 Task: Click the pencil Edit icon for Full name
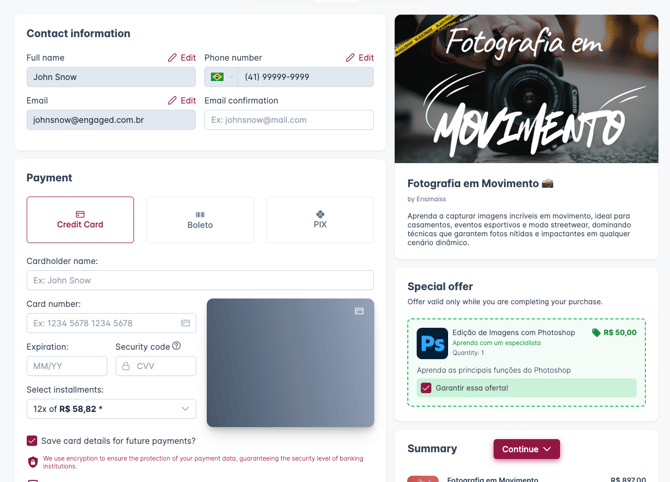tap(172, 58)
